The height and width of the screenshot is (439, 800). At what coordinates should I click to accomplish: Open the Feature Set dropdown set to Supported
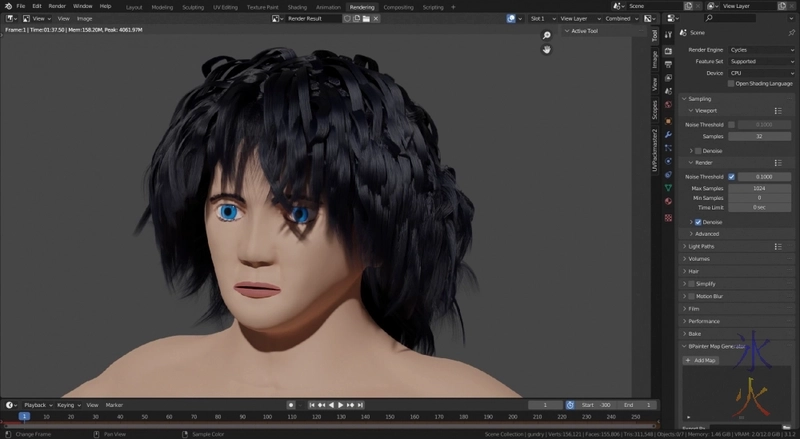coord(762,61)
